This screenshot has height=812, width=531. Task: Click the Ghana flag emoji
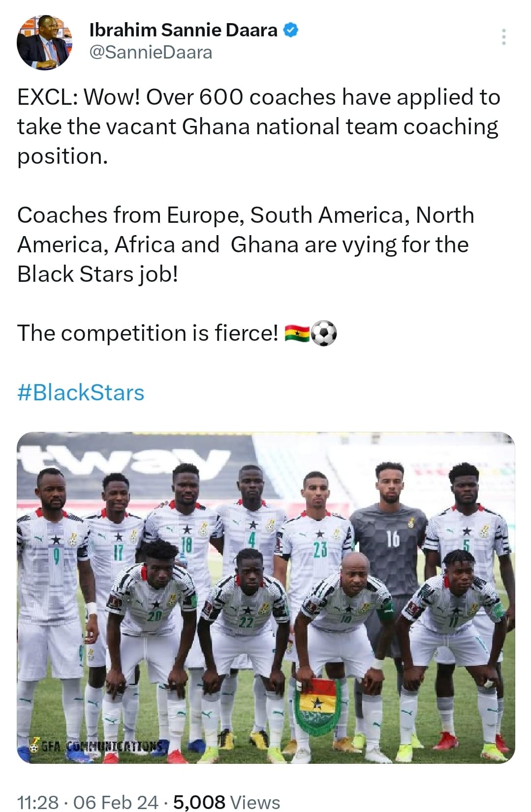pos(297,333)
